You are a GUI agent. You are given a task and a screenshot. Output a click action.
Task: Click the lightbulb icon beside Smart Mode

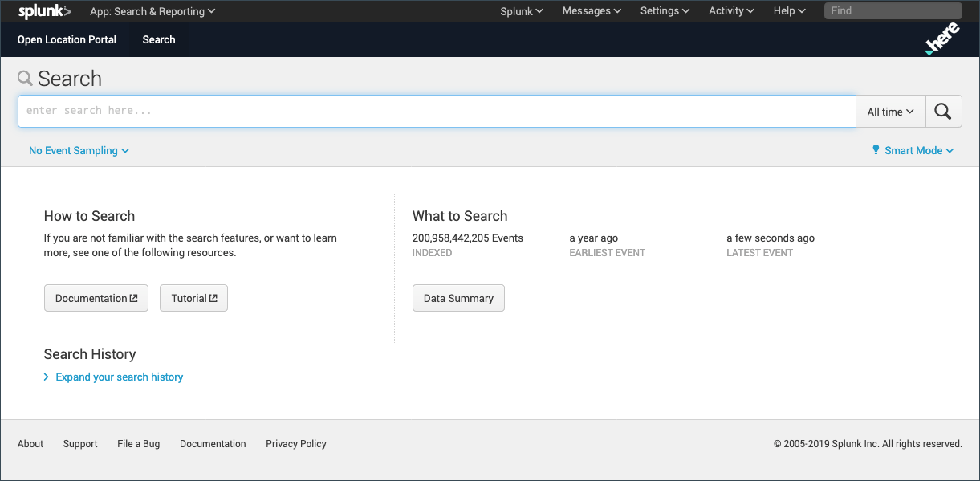coord(875,150)
